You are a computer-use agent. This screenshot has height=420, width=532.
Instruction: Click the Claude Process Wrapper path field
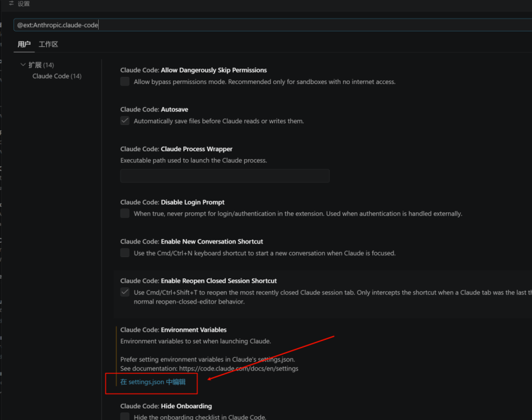[224, 176]
